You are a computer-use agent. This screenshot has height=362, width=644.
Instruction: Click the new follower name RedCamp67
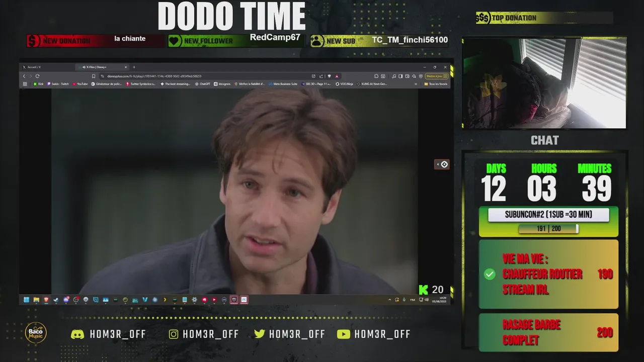tap(275, 38)
